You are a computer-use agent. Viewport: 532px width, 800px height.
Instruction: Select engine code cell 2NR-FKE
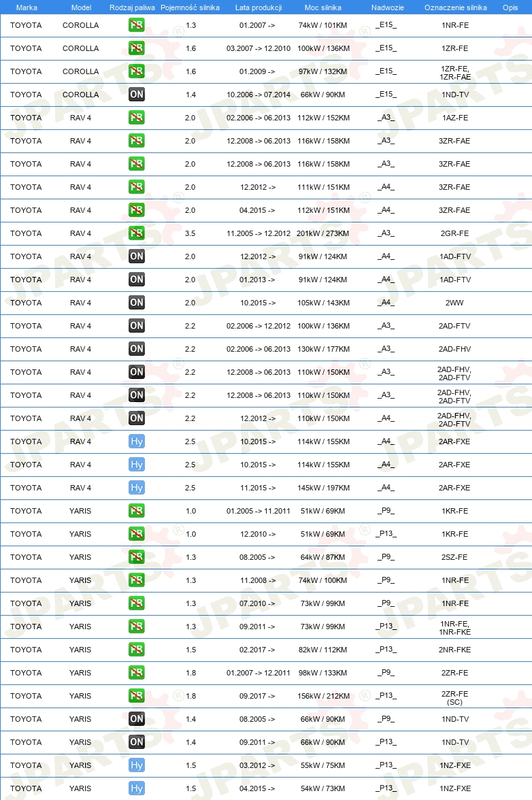[x=455, y=650]
